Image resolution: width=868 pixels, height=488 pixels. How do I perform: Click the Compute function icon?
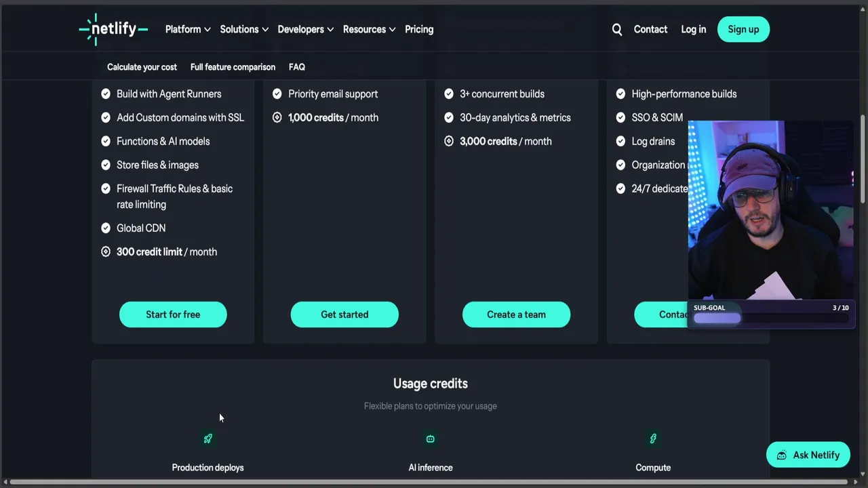click(x=653, y=439)
